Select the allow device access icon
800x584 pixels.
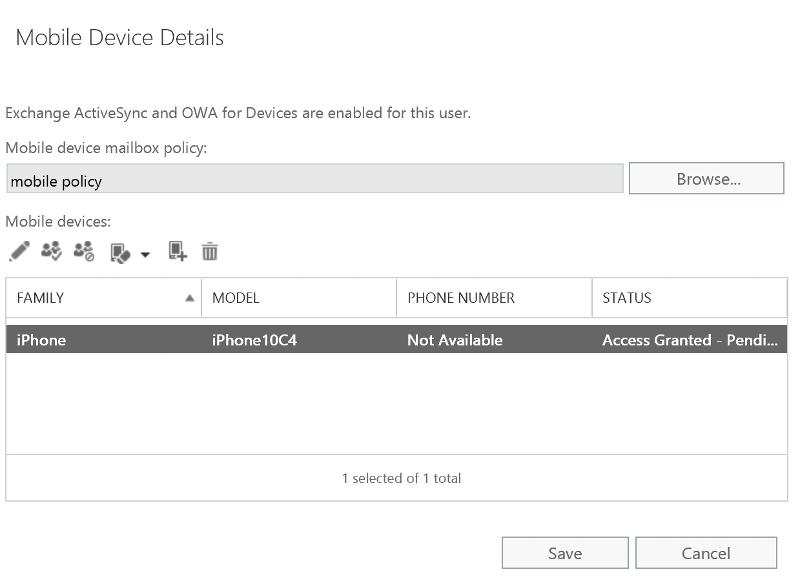(52, 251)
